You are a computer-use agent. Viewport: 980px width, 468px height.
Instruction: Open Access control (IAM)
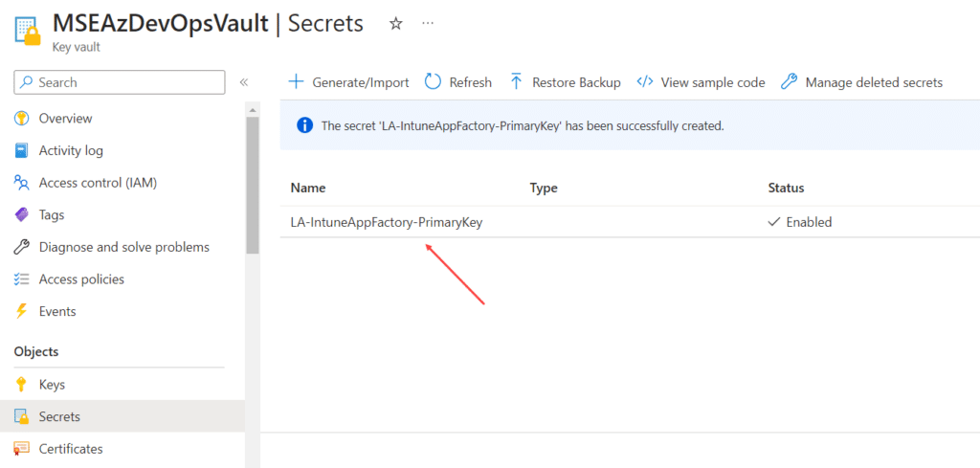98,183
